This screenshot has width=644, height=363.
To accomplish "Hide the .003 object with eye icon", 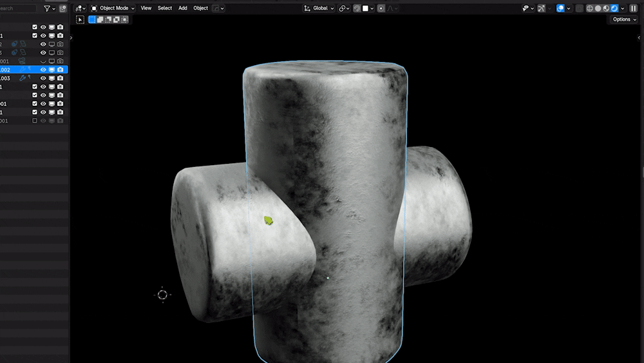I will click(43, 78).
